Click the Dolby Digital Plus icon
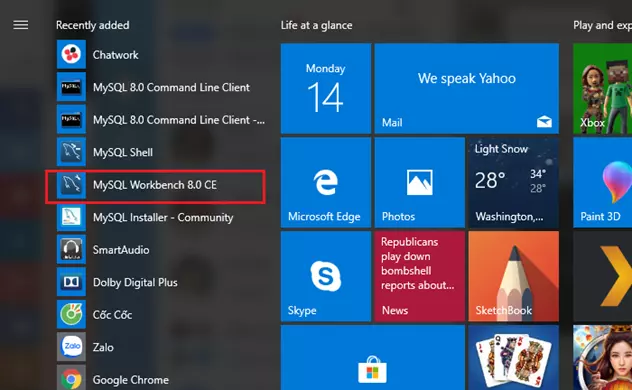632x390 pixels. click(x=71, y=282)
